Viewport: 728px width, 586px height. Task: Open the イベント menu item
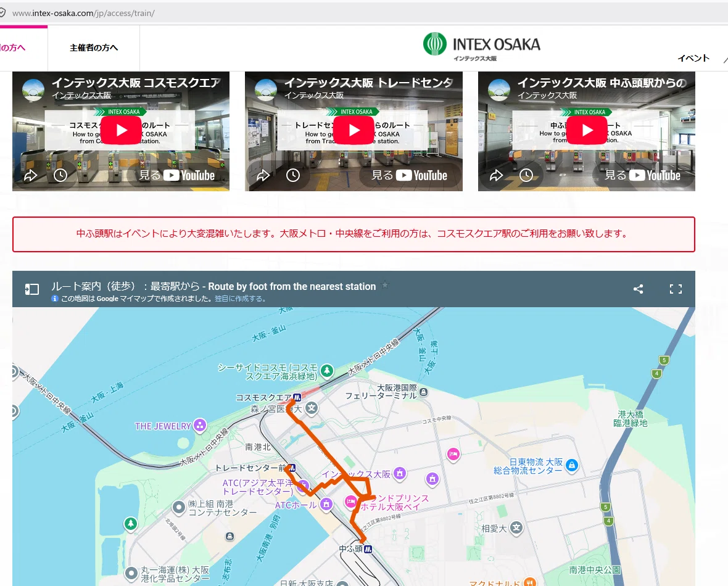[693, 58]
